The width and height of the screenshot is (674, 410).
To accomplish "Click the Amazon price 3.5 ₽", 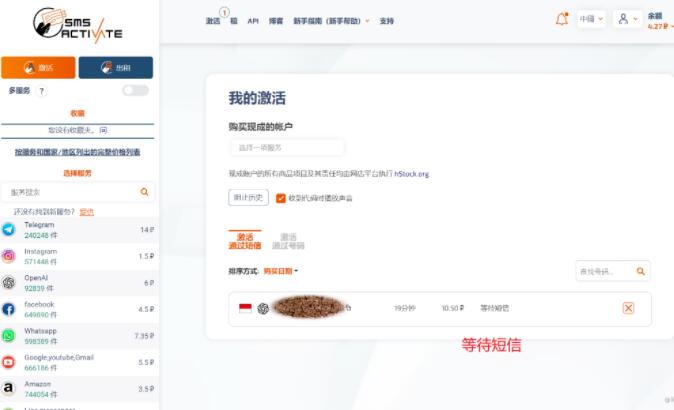I will click(x=146, y=389).
